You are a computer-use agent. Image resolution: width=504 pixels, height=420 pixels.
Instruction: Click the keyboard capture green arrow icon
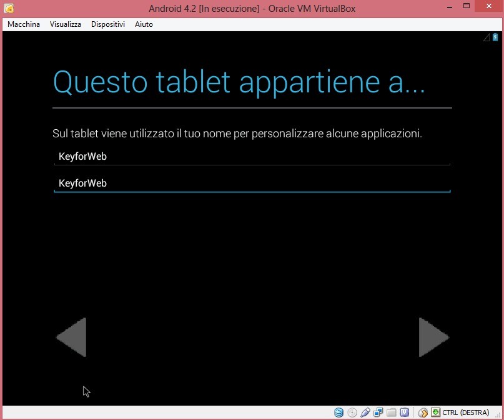point(435,413)
